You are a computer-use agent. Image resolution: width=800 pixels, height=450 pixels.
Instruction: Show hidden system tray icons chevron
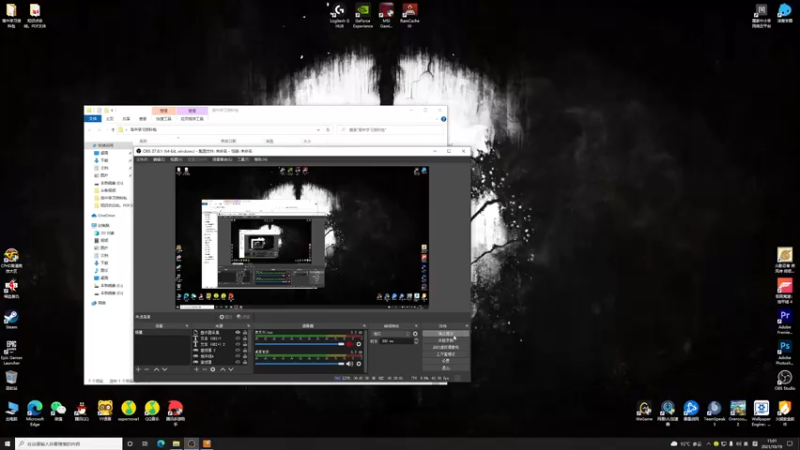pos(708,444)
